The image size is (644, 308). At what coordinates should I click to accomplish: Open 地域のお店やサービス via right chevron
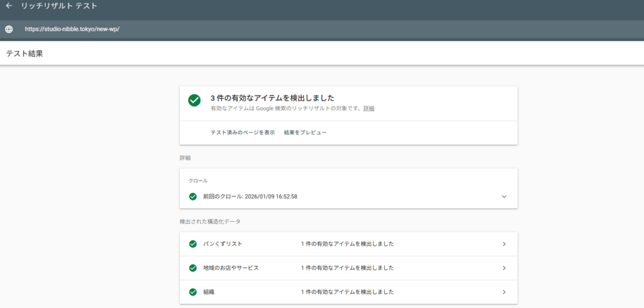504,268
